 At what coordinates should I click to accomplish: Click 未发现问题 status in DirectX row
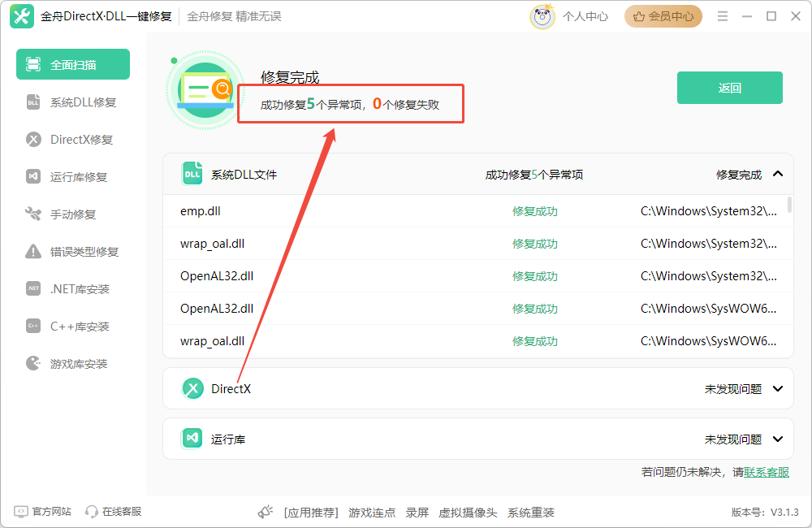coord(732,388)
